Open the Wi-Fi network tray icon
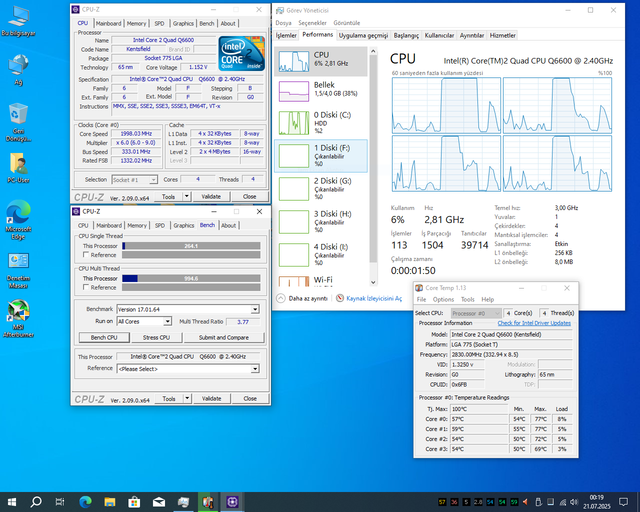Image resolution: width=640 pixels, height=512 pixels. pyautogui.click(x=562, y=502)
